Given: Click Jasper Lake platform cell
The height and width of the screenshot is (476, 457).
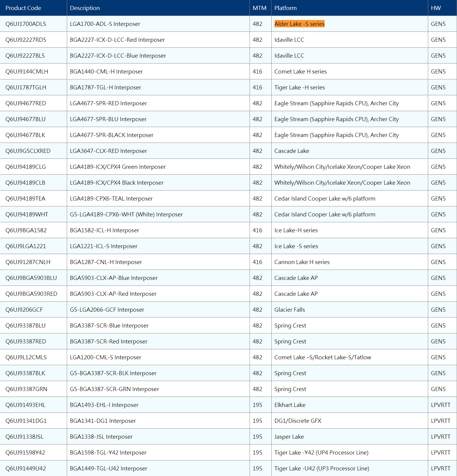Looking at the screenshot, I should [289, 437].
